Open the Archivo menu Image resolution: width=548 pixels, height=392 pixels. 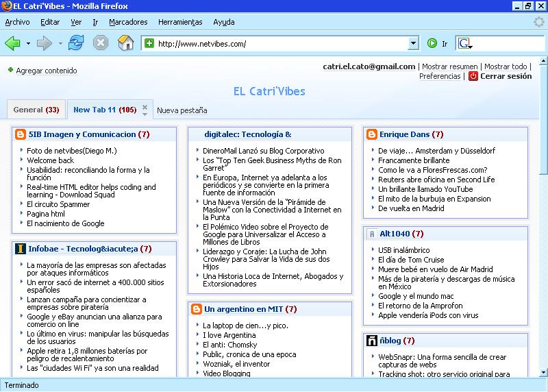17,22
